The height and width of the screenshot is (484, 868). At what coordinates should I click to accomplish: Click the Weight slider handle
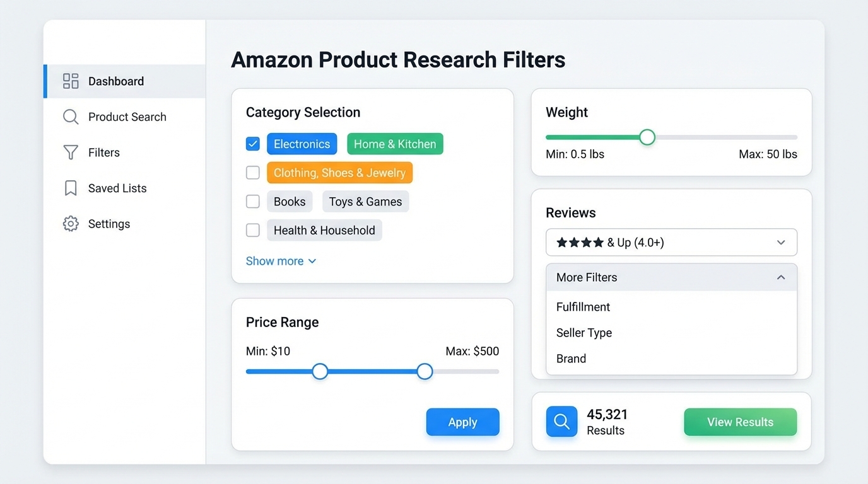647,137
